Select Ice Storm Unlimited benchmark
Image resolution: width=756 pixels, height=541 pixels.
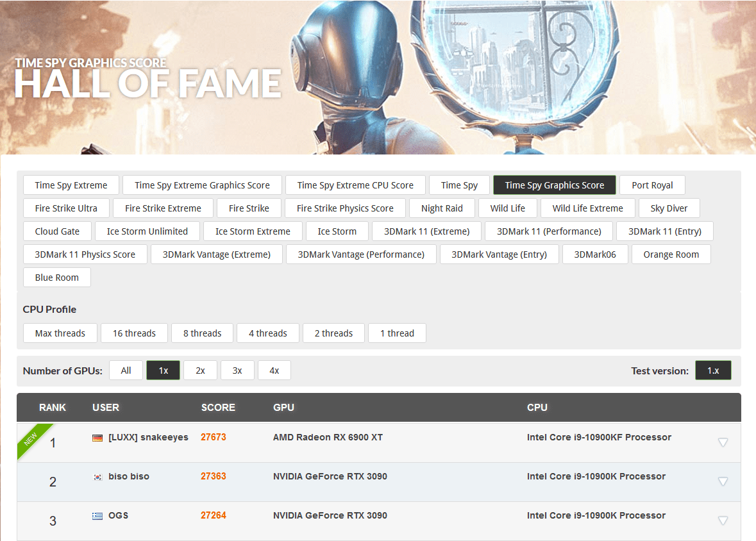pyautogui.click(x=147, y=231)
